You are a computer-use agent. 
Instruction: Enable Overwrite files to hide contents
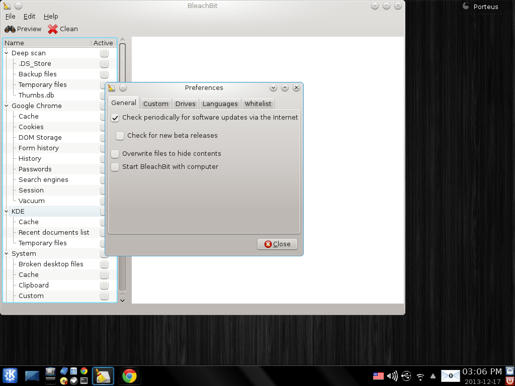click(115, 154)
